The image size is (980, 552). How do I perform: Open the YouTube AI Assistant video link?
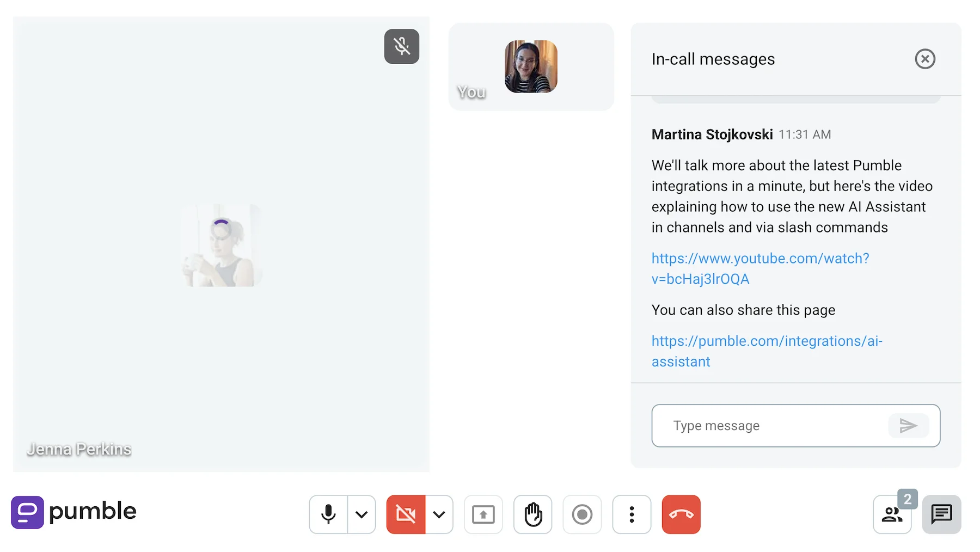[760, 268]
